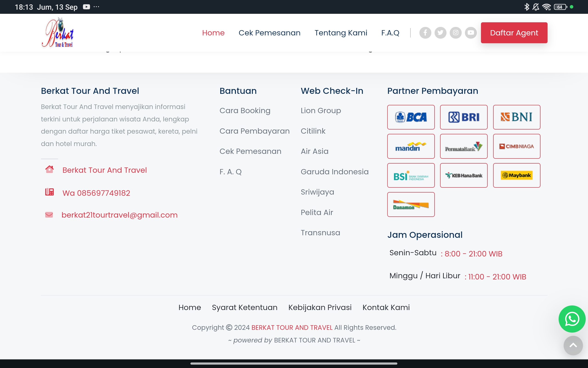Select the BSI Bank Syariah logo
588x368 pixels.
click(x=411, y=175)
